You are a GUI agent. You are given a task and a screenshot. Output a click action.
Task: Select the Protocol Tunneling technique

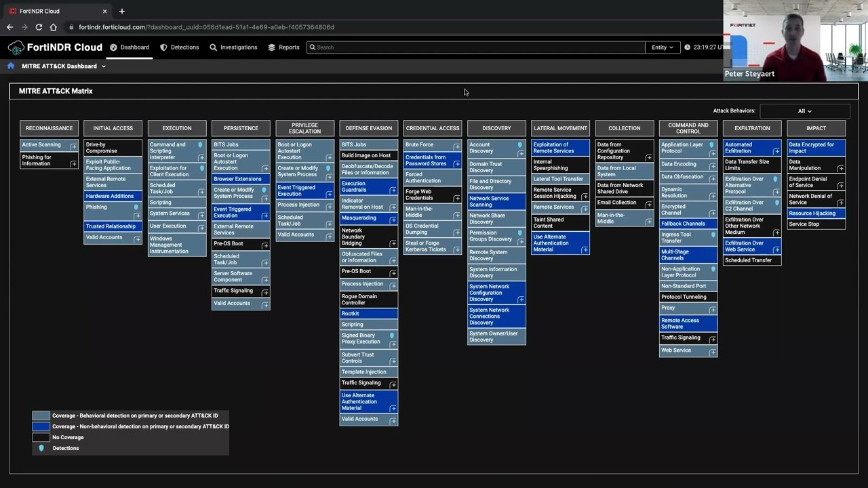point(688,297)
